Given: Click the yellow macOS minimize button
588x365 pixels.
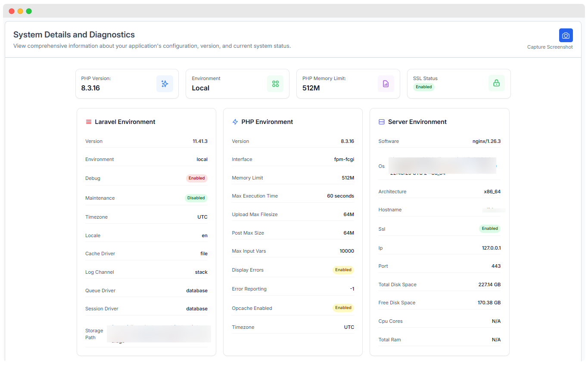Looking at the screenshot, I should pyautogui.click(x=20, y=11).
